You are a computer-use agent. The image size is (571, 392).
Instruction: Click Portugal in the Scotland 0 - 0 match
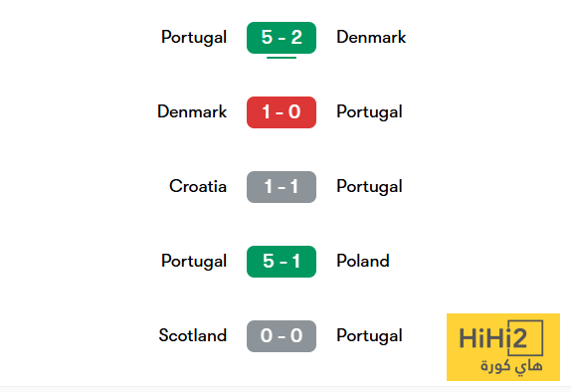[369, 336]
